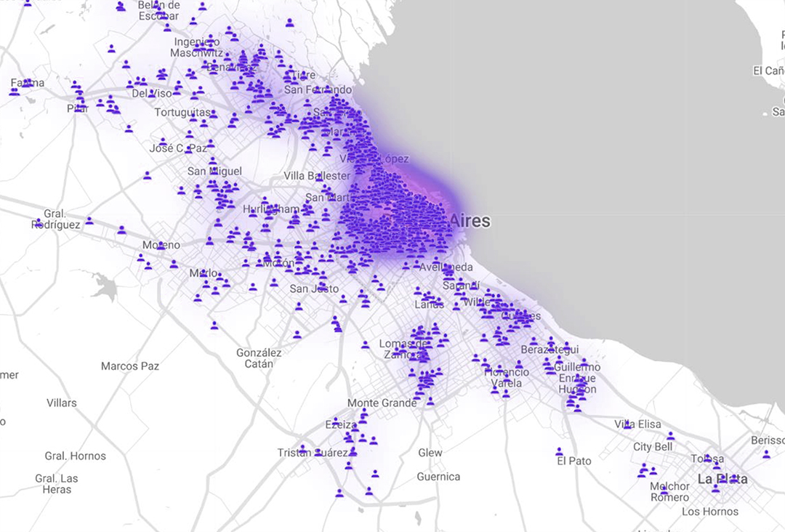
Task: Select the Los Hornos label
Action: point(710,512)
